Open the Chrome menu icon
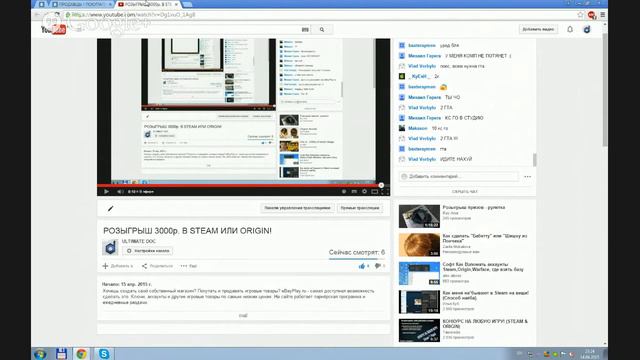This screenshot has width=640, height=360. 602,15
